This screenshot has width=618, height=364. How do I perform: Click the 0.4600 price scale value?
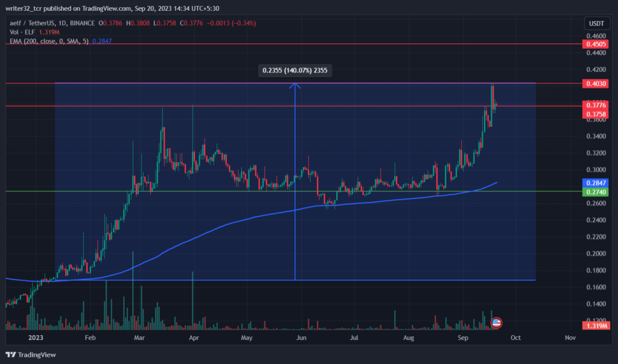point(596,36)
